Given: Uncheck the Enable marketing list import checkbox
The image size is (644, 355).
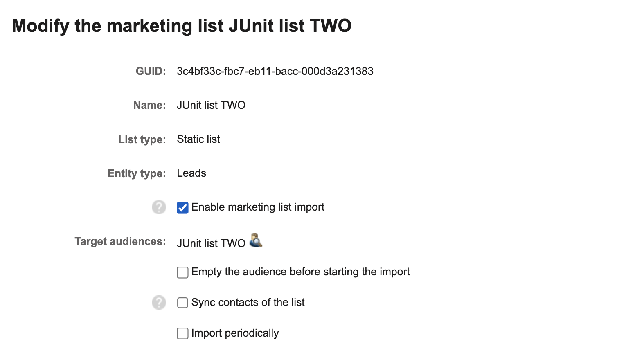Looking at the screenshot, I should (x=182, y=208).
